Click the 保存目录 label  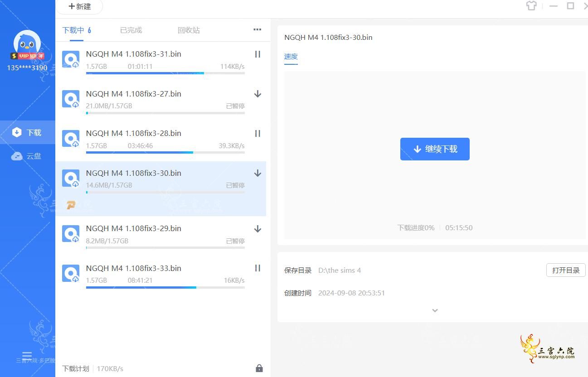pos(298,271)
